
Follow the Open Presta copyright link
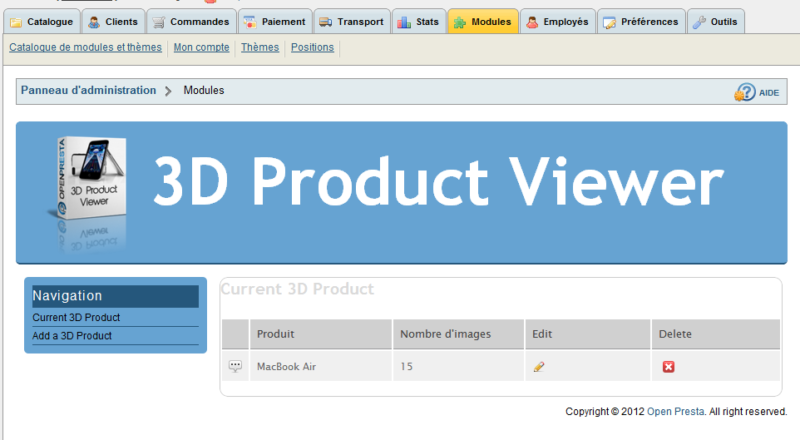point(676,411)
